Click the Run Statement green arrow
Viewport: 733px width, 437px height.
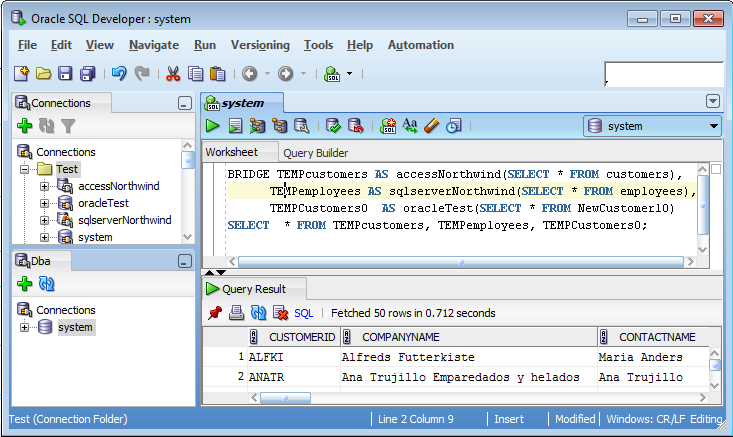(x=213, y=126)
